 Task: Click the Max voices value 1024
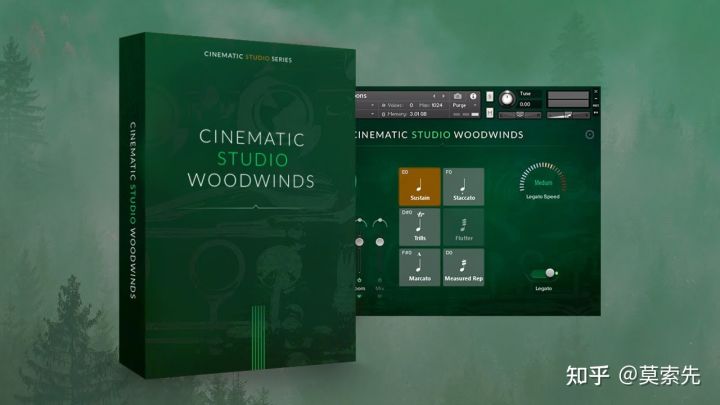(437, 105)
